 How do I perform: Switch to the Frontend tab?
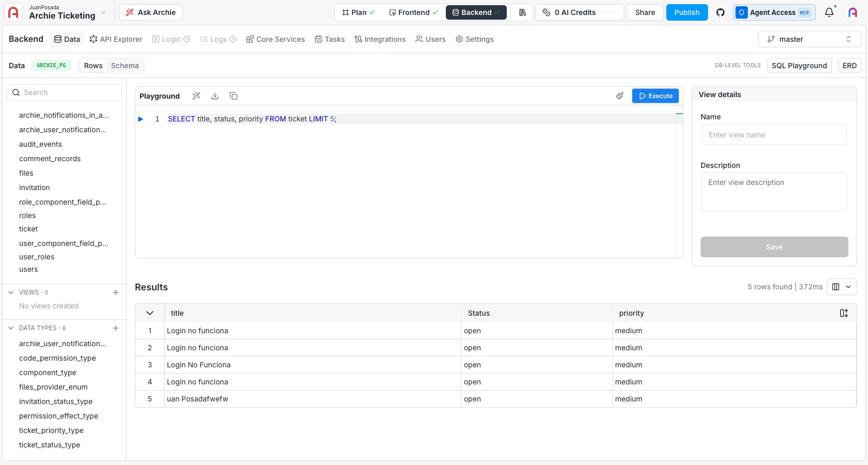coord(413,12)
